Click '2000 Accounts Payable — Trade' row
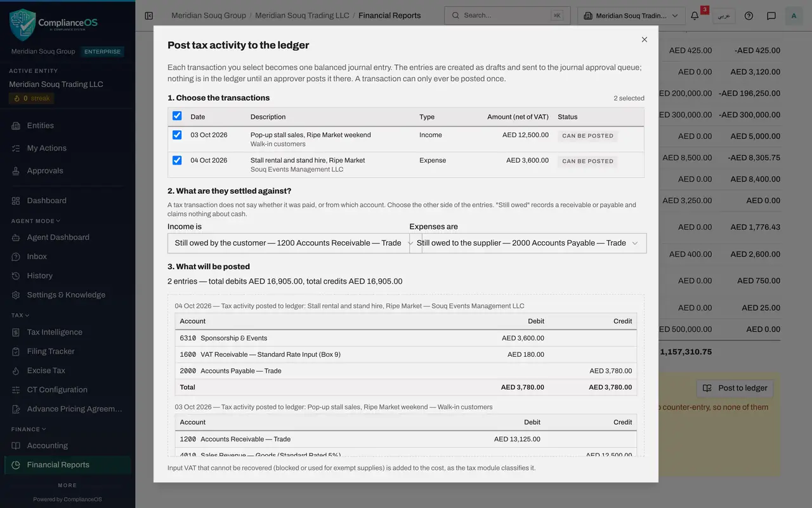Screen dimensions: 812x508 (406, 371)
